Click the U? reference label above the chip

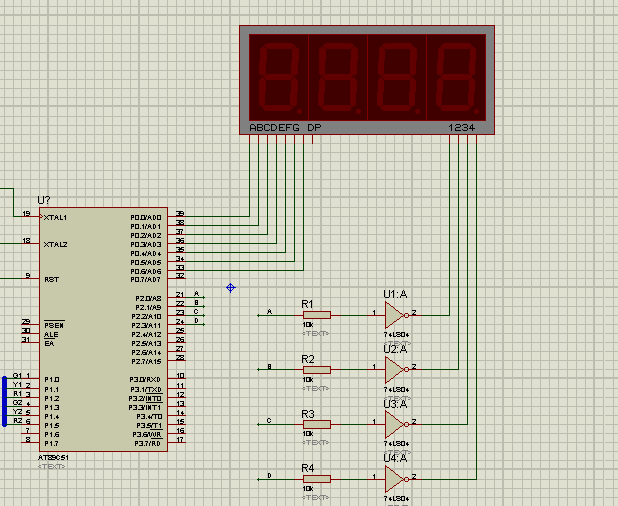[x=44, y=200]
